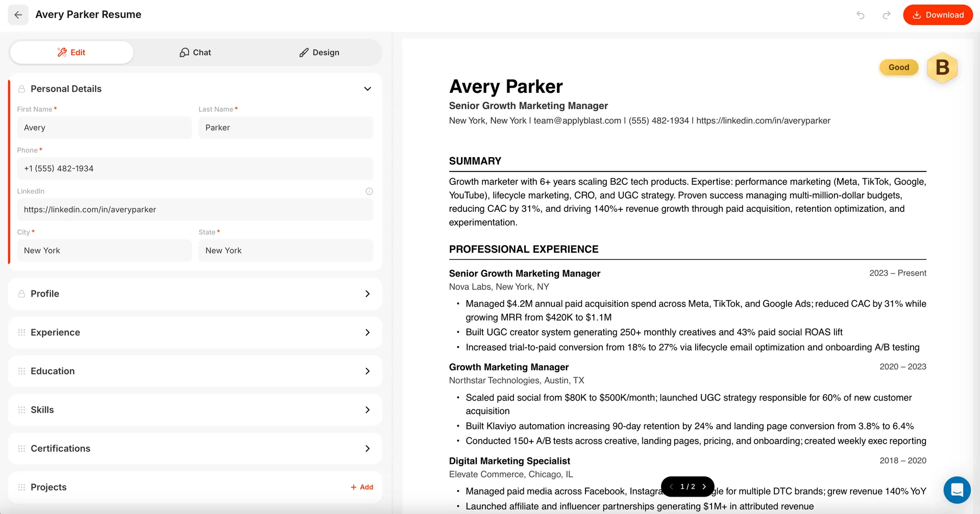This screenshot has width=980, height=514.
Task: Click the 2023 – Present date
Action: click(898, 273)
